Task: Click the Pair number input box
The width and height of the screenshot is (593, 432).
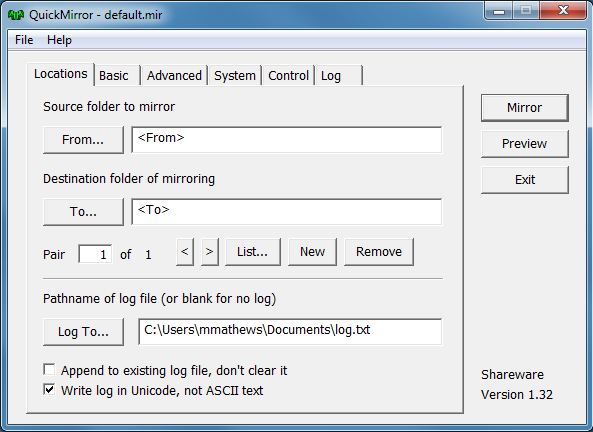Action: pos(95,254)
